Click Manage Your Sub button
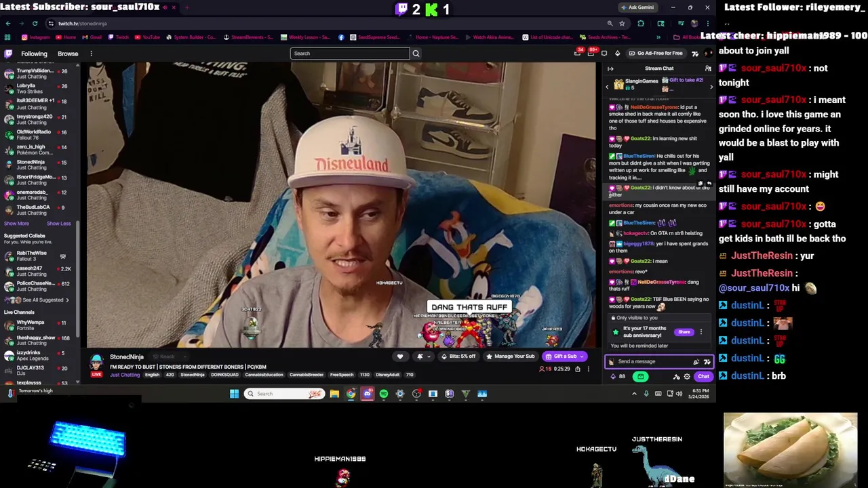868x488 pixels. 510,357
